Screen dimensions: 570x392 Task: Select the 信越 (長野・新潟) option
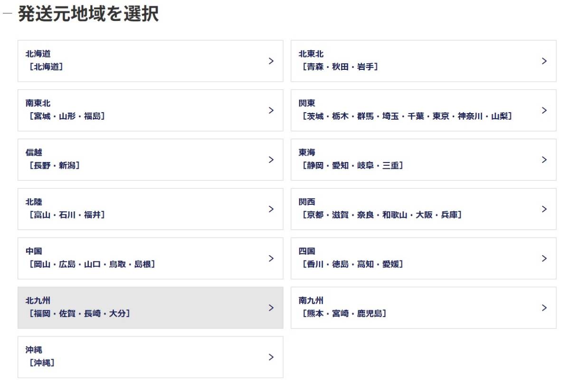[x=150, y=160]
